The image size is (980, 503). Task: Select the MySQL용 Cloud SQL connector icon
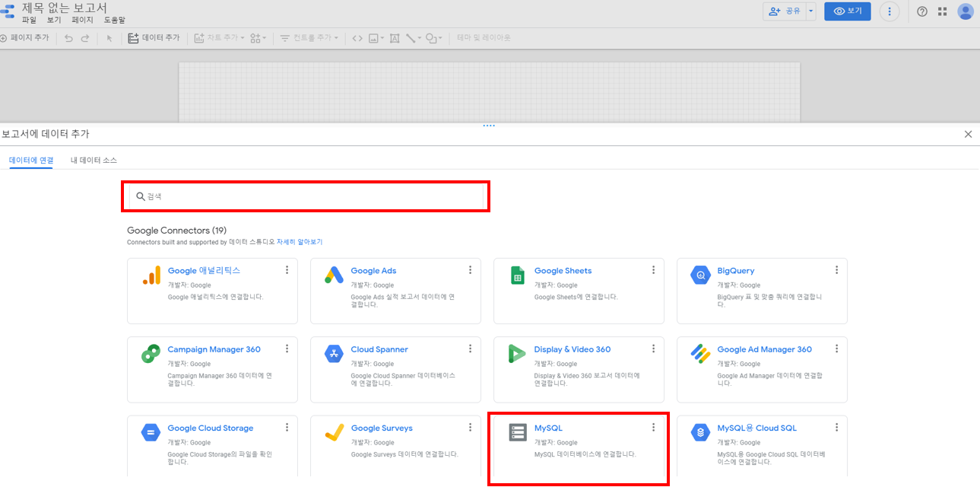(700, 432)
